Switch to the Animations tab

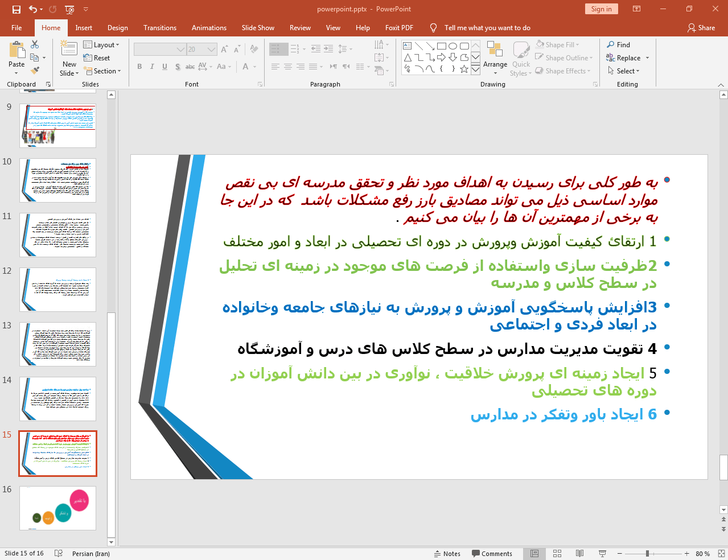pyautogui.click(x=209, y=28)
